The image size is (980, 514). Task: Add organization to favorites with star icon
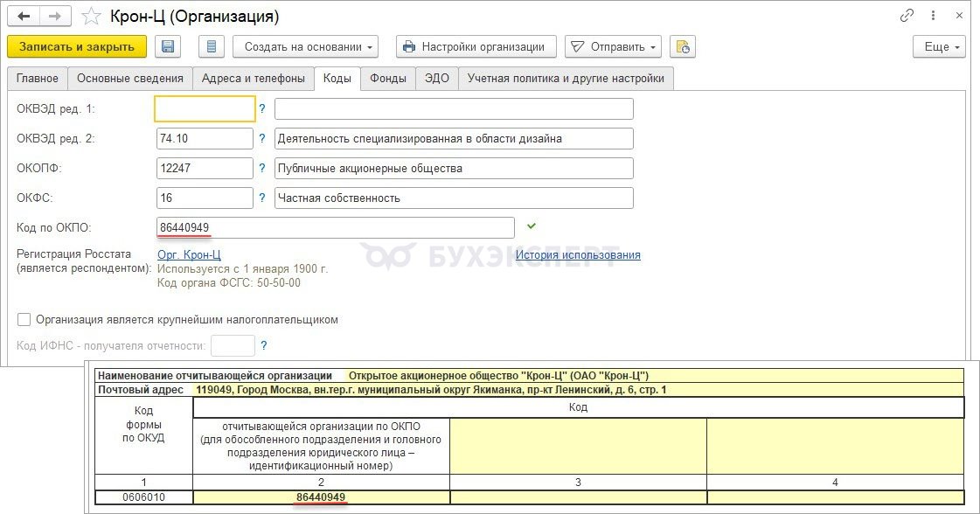(x=91, y=17)
